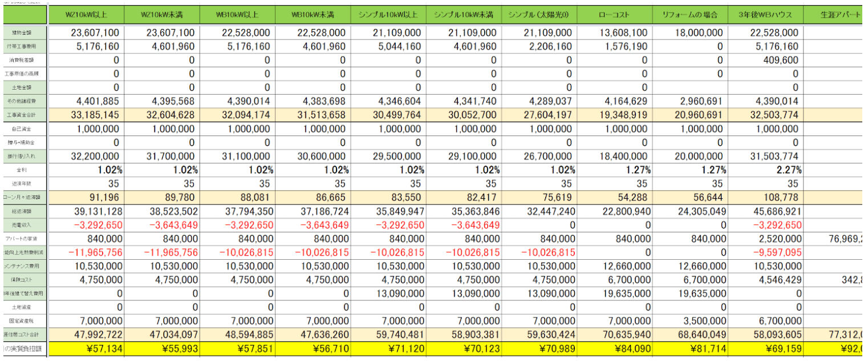Select cell with value 20,960,691
868x362 pixels.
(x=689, y=115)
